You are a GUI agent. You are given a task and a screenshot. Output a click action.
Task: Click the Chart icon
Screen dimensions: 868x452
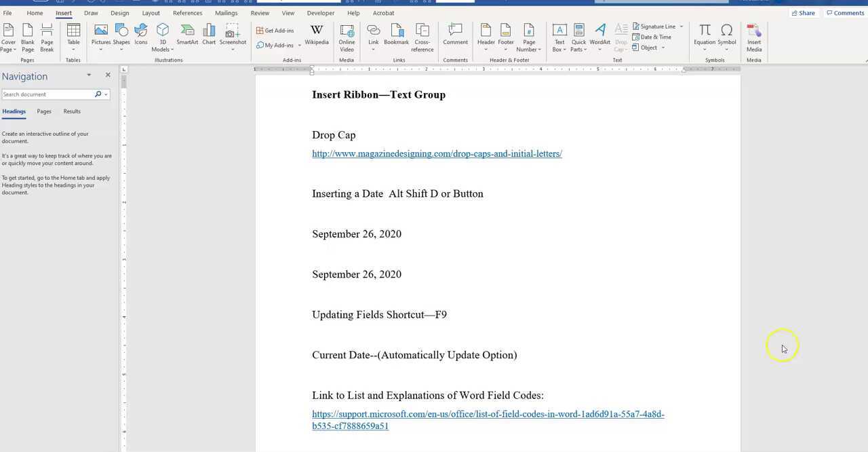point(209,35)
